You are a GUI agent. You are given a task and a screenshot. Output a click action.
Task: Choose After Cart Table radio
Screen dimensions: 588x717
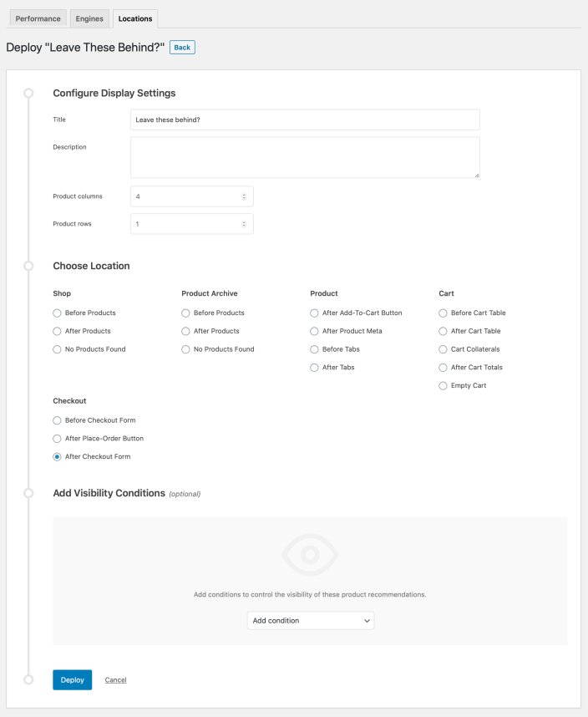tap(443, 331)
